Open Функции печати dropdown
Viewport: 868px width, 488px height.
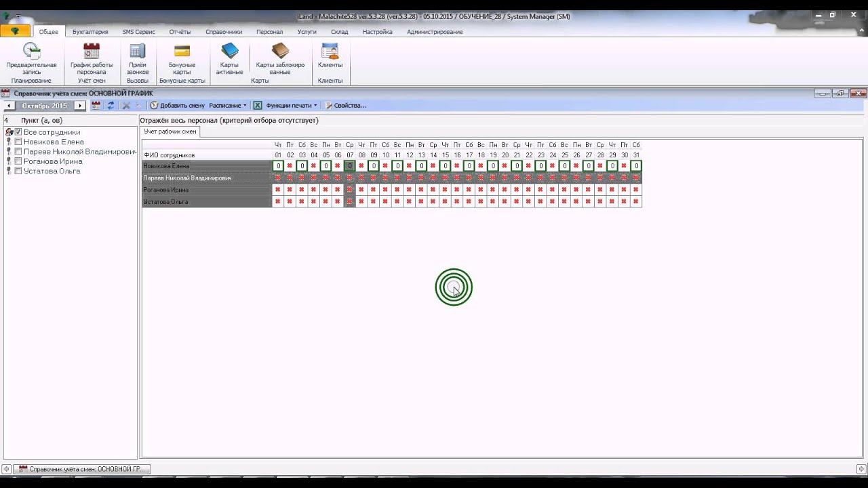[292, 106]
